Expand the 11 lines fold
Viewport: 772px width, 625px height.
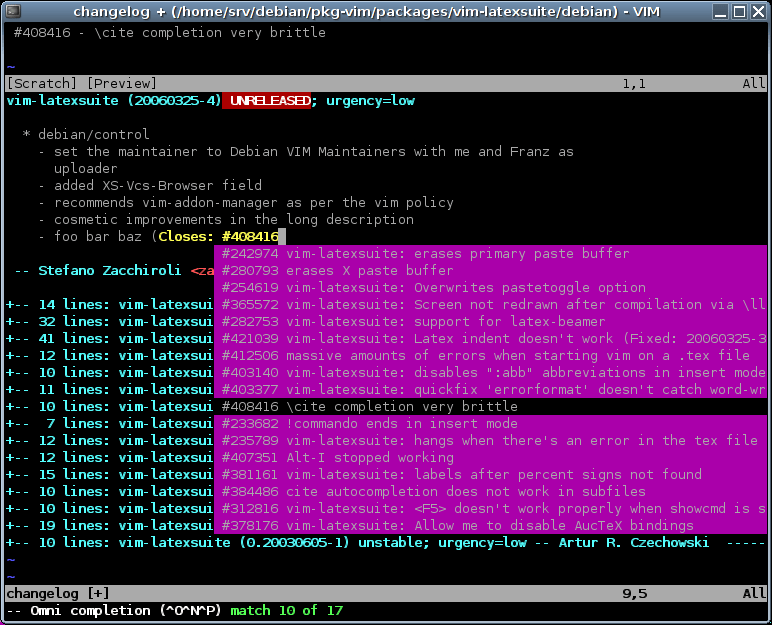[109, 390]
